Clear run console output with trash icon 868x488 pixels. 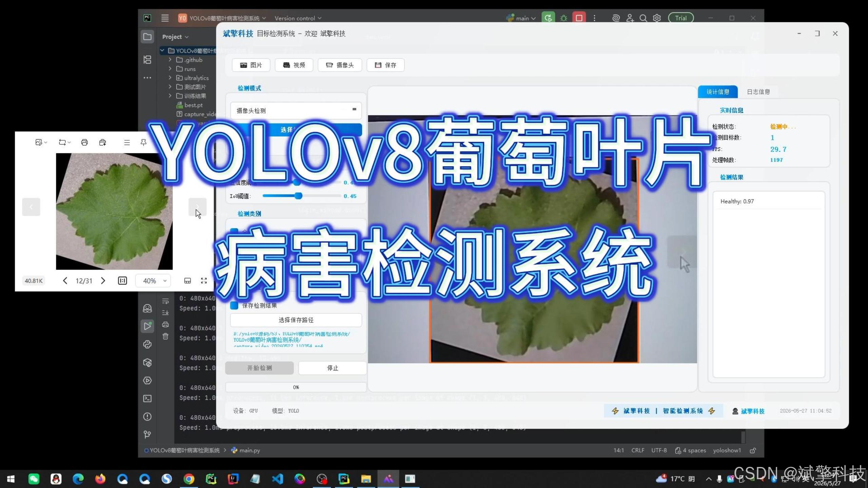(165, 336)
